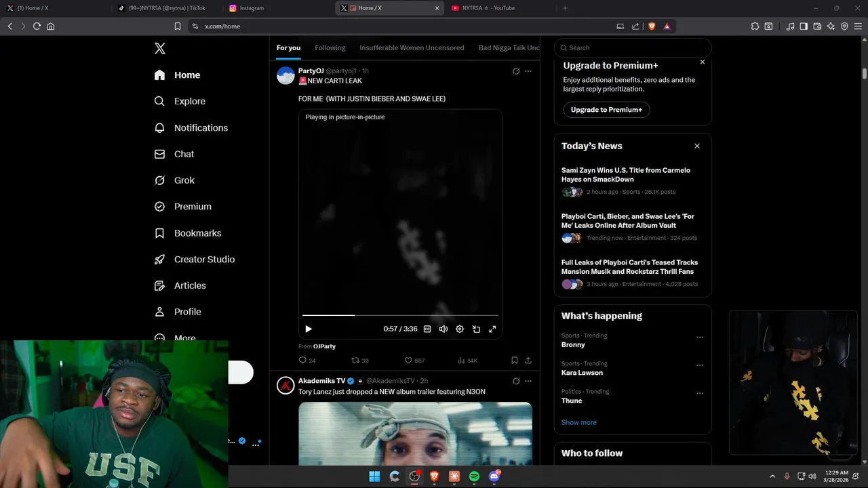This screenshot has width=868, height=488.
Task: Switch to the Following tab
Action: pos(330,48)
